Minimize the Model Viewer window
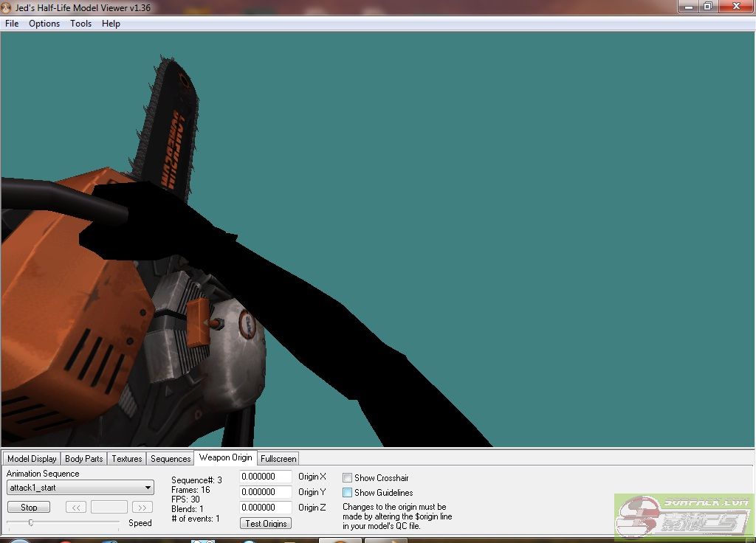 pyautogui.click(x=689, y=7)
